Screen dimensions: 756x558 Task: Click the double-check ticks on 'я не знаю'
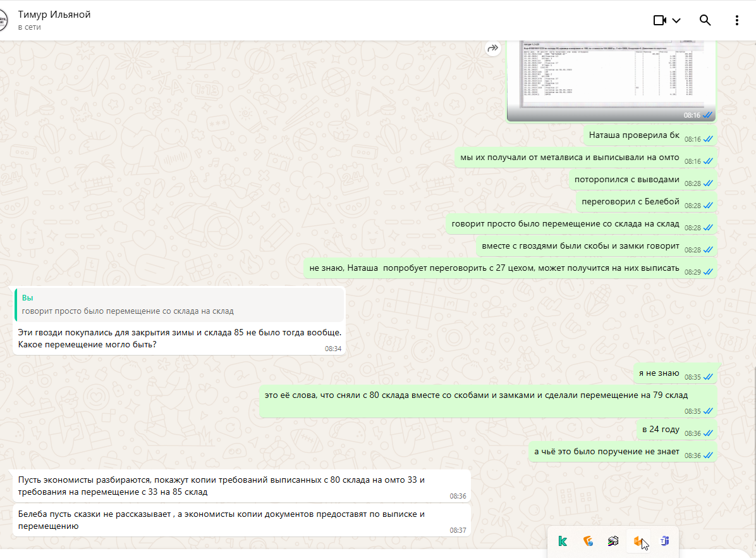coord(708,377)
